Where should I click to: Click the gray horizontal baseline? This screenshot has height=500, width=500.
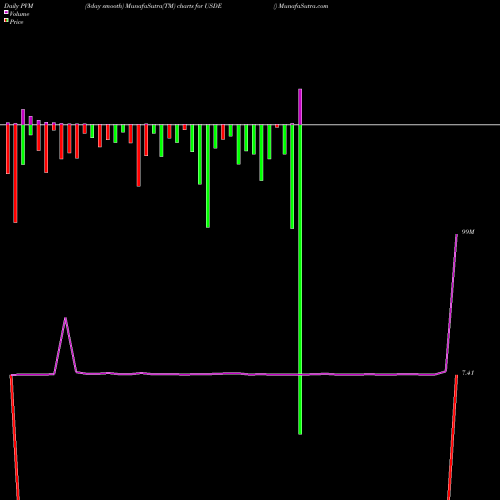pyautogui.click(x=250, y=125)
